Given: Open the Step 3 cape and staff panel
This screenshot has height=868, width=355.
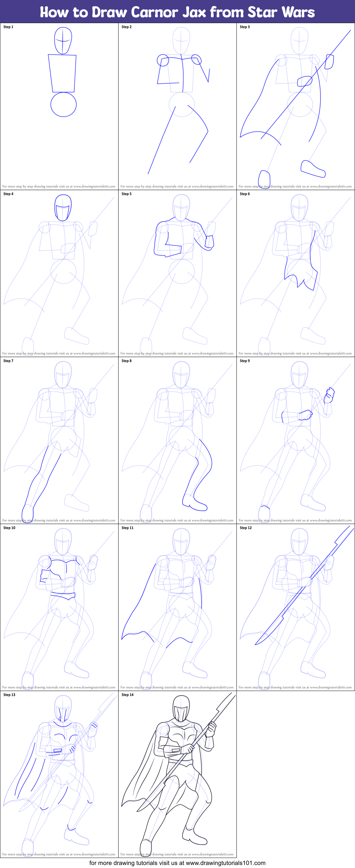Looking at the screenshot, I should tap(295, 104).
